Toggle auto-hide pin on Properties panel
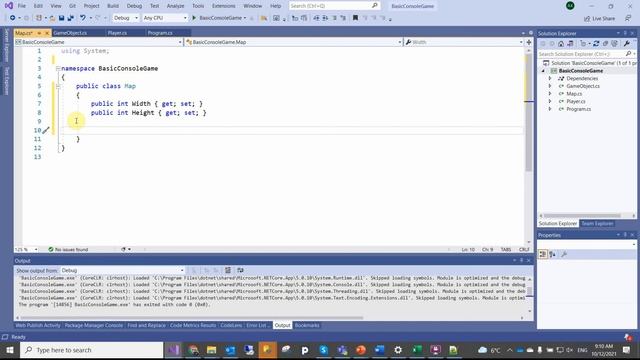 [625, 235]
